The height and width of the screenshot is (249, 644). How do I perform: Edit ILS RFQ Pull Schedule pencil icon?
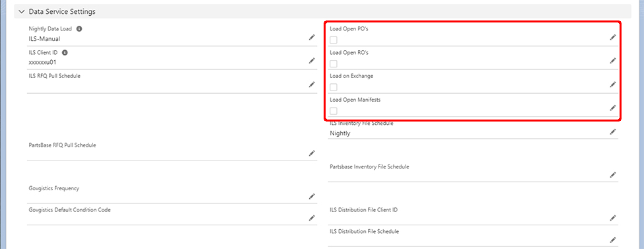tap(312, 85)
